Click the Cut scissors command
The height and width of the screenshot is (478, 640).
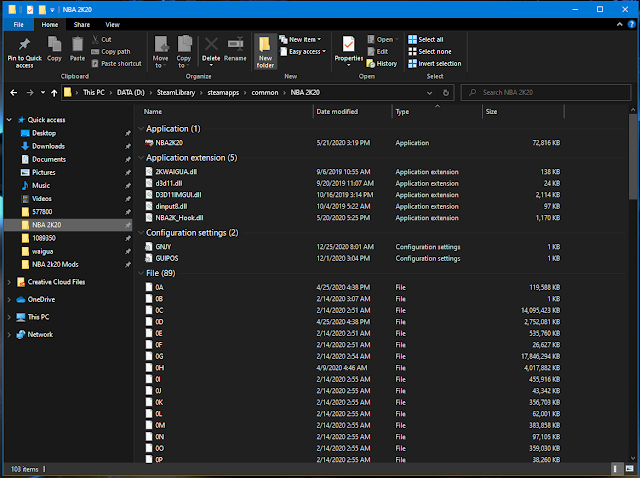(102, 40)
